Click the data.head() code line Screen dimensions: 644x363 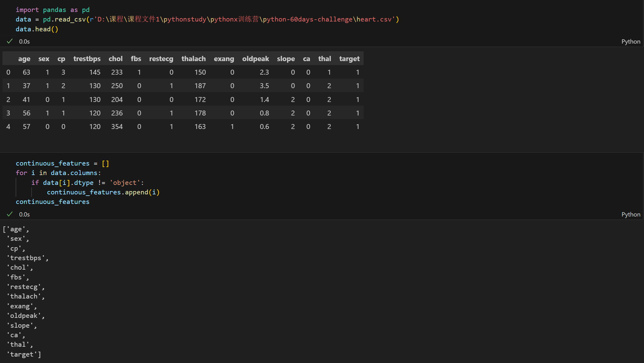(37, 29)
